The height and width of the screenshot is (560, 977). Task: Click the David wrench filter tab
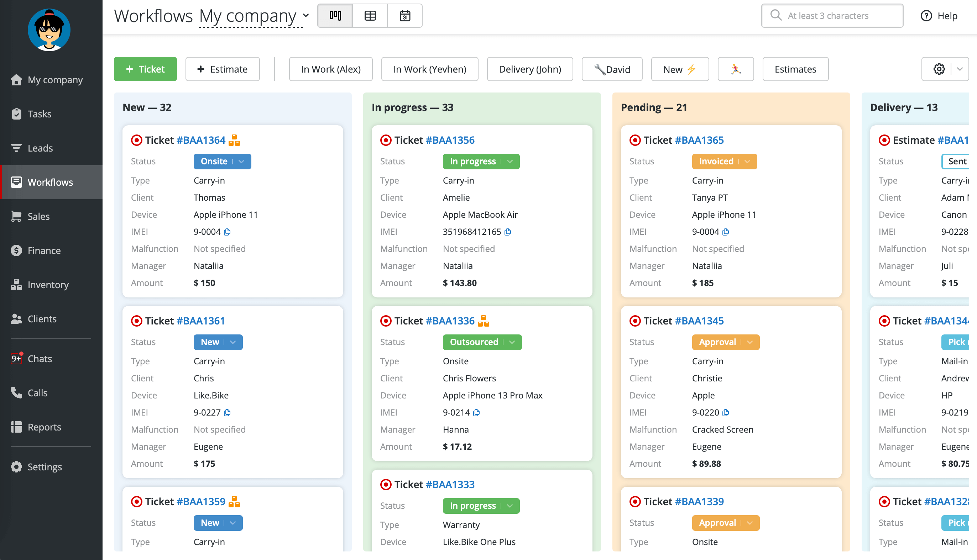tap(611, 68)
